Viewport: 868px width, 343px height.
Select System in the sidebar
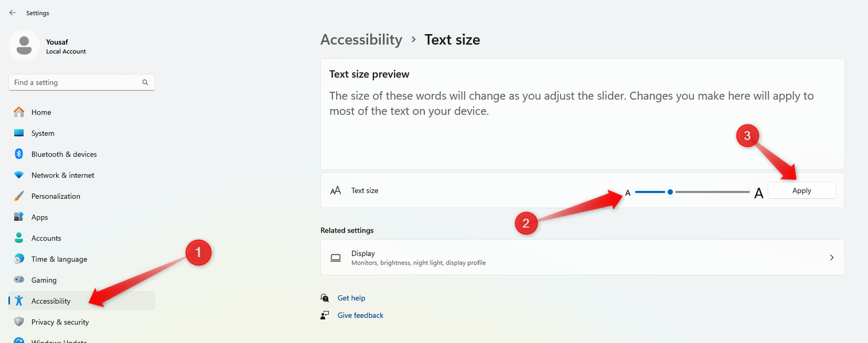43,133
